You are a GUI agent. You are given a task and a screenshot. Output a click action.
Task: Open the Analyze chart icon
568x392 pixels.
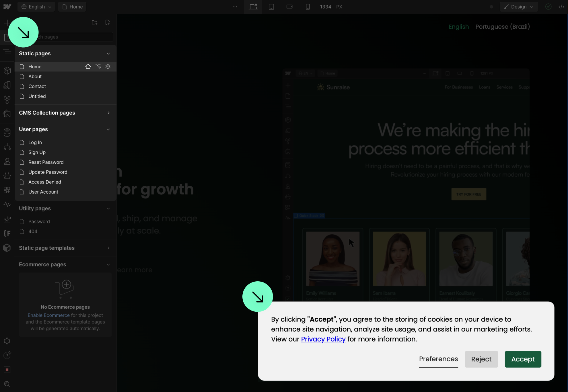click(7, 219)
